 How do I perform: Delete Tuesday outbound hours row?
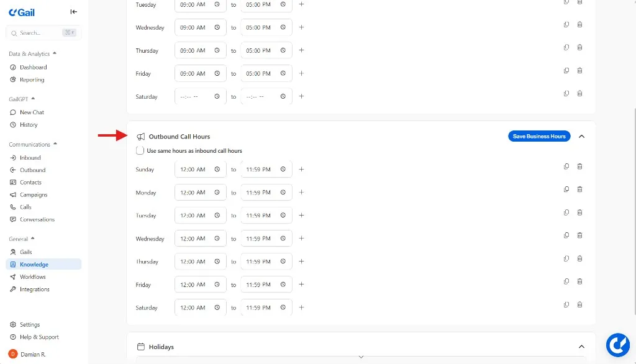click(x=579, y=212)
